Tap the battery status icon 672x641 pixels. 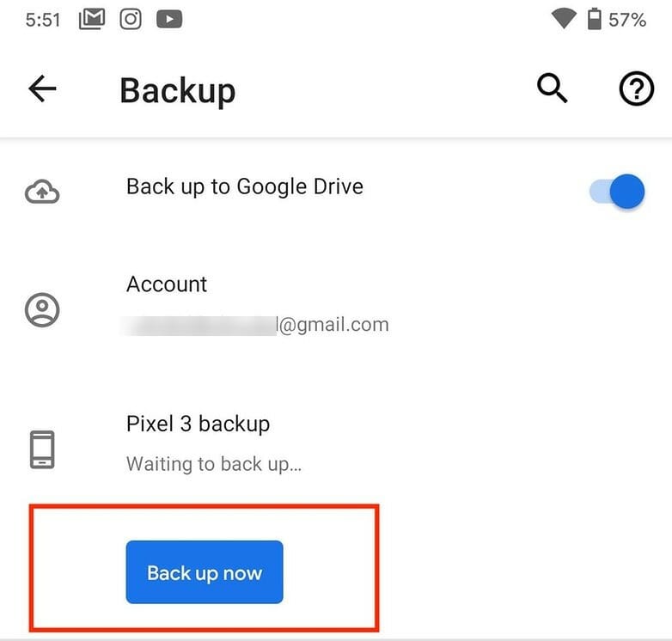click(594, 19)
